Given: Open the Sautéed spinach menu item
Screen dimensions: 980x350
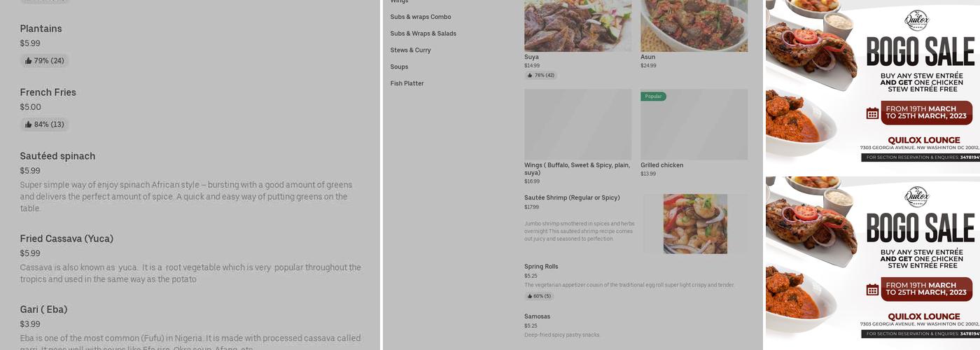Looking at the screenshot, I should (x=57, y=156).
